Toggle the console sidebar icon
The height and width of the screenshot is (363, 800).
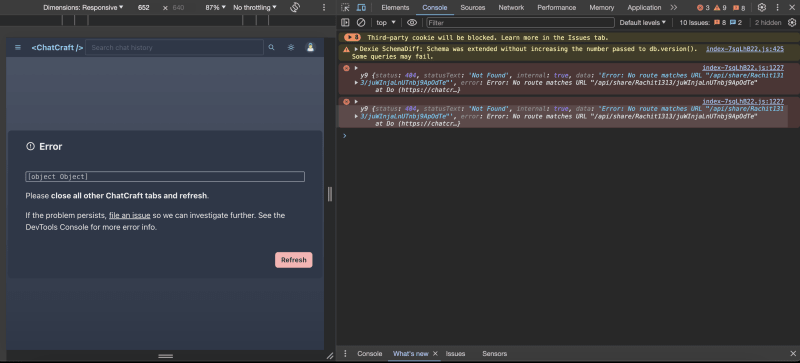345,22
